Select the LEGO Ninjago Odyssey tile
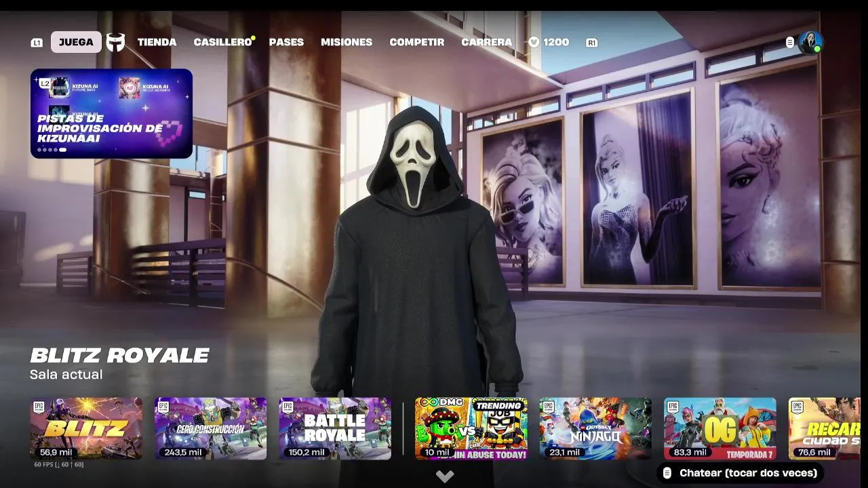 pyautogui.click(x=595, y=428)
